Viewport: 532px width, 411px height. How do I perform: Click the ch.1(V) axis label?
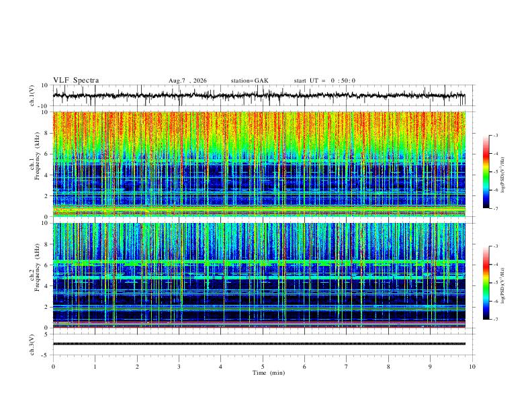(x=32, y=95)
